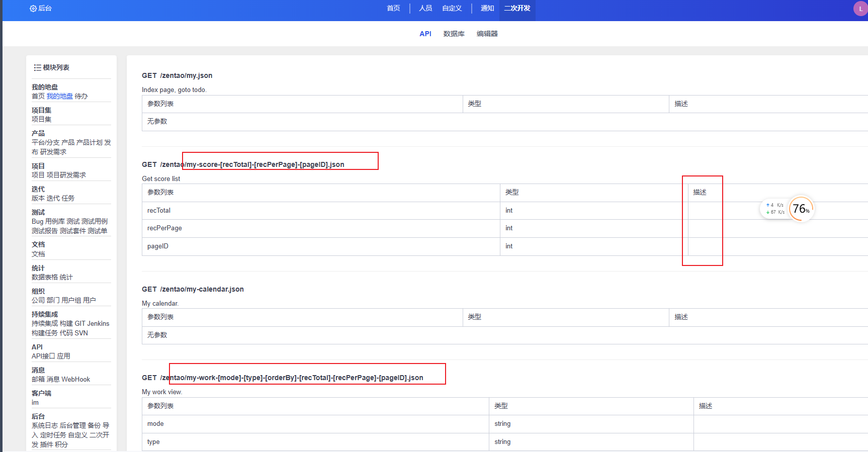Screen dimensions: 868x452
Task: Click the gear icon beside 后台
Action: [33, 9]
